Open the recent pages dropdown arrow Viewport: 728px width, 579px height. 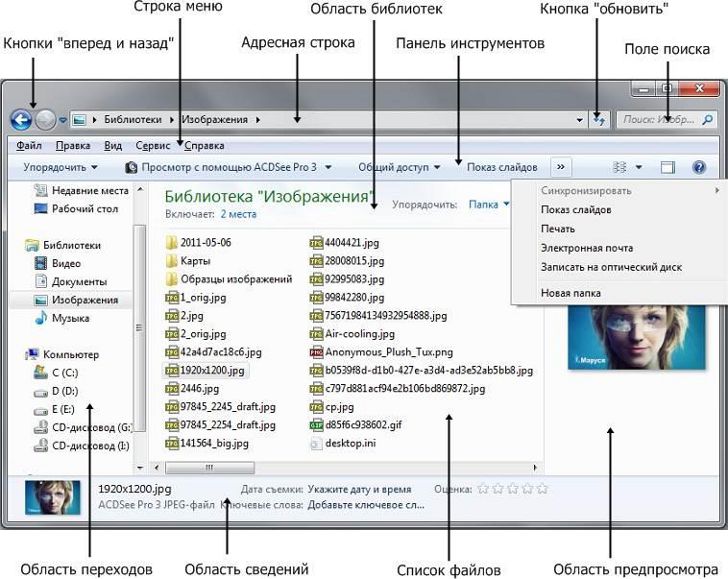[63, 120]
